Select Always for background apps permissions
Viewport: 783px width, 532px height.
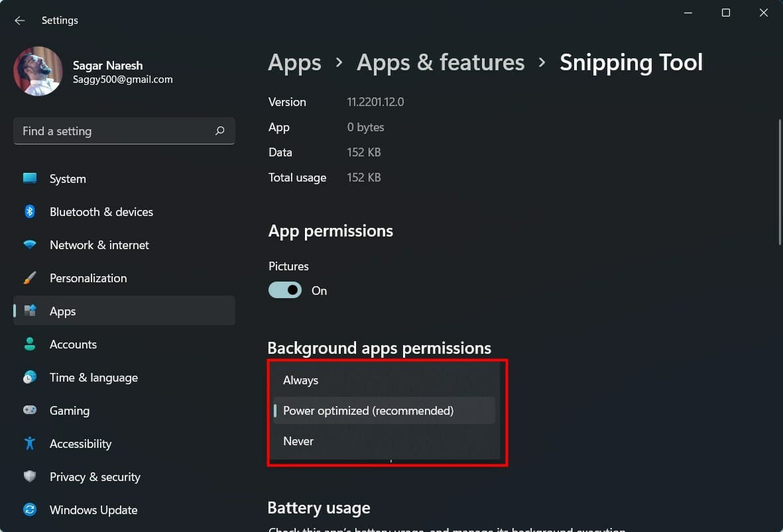300,380
